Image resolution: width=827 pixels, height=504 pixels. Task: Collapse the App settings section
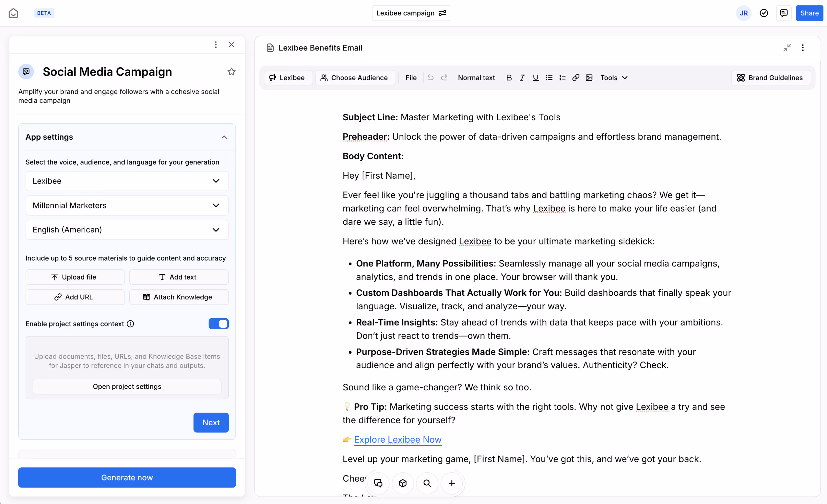pyautogui.click(x=224, y=137)
